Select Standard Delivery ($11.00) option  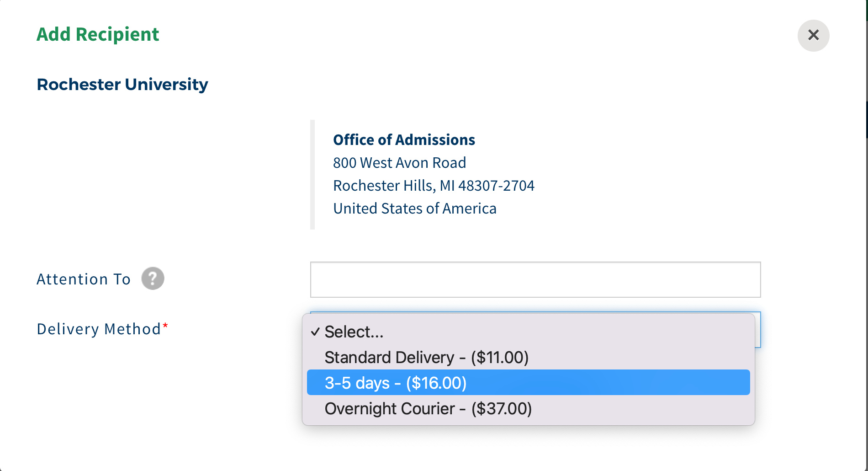426,358
